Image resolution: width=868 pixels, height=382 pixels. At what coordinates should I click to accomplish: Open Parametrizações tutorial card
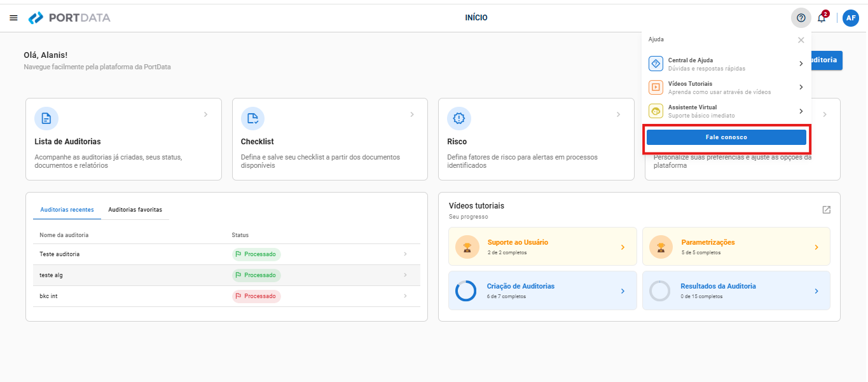(736, 247)
